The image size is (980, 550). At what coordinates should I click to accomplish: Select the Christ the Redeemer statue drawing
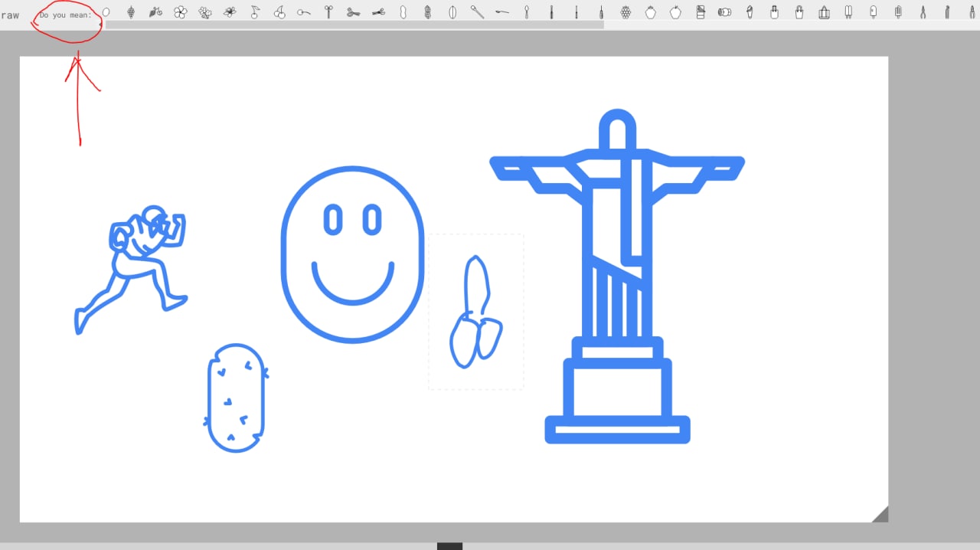pos(617,276)
